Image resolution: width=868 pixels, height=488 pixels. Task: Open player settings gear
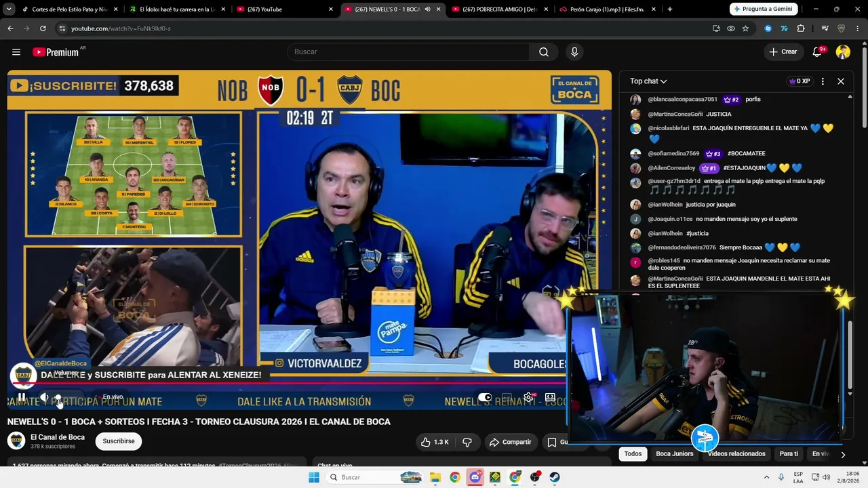click(x=528, y=397)
